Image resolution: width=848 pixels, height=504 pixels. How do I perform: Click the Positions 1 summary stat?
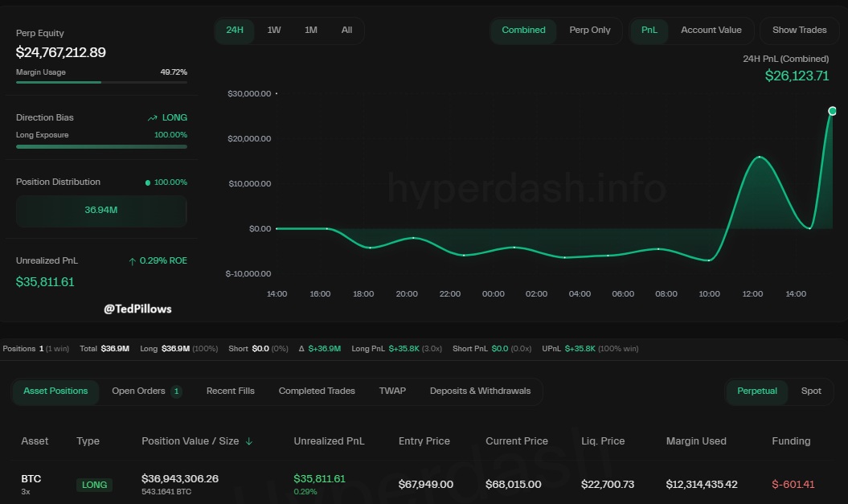[x=35, y=349]
